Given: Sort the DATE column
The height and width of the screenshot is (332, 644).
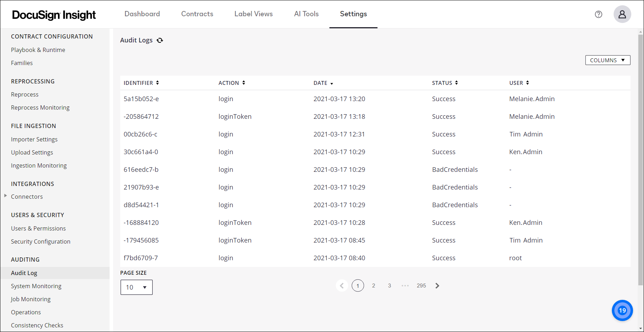Looking at the screenshot, I should pyautogui.click(x=332, y=83).
